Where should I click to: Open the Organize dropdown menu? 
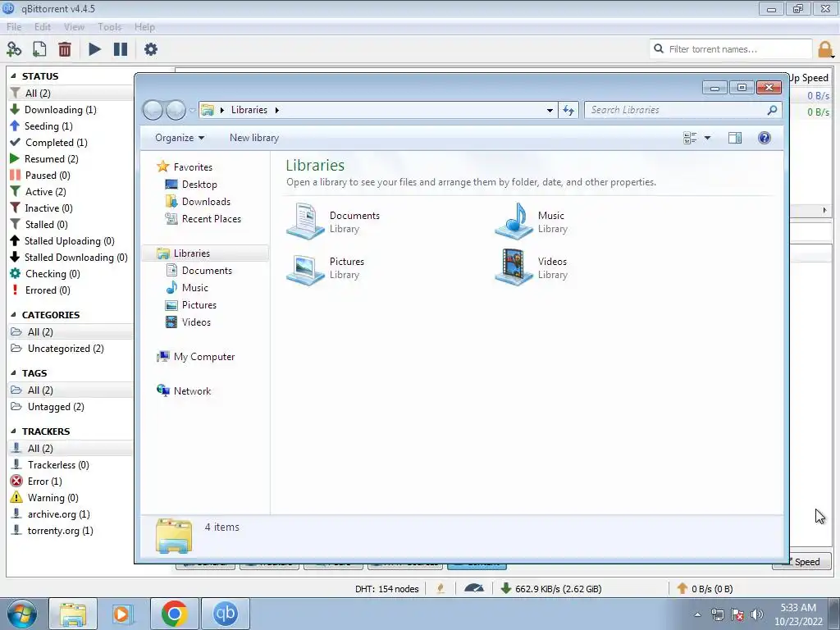click(180, 138)
